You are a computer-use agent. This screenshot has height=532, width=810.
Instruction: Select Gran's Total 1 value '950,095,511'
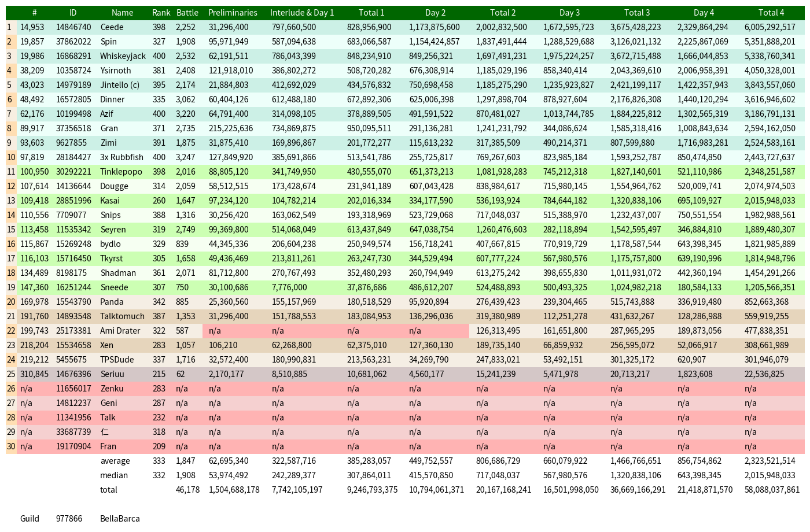click(369, 128)
